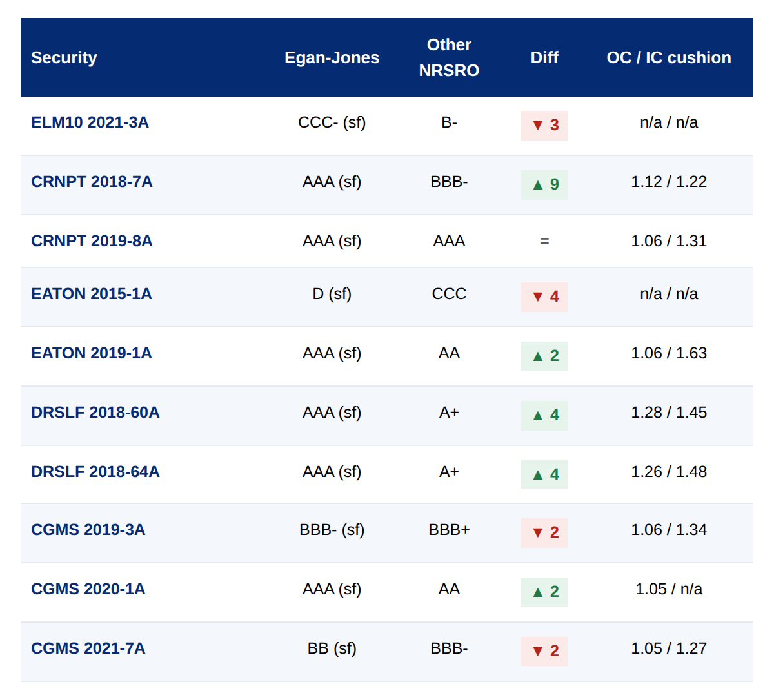This screenshot has height=700, width=774.
Task: Select the CRNPT 2019-8A security name
Action: (x=92, y=241)
